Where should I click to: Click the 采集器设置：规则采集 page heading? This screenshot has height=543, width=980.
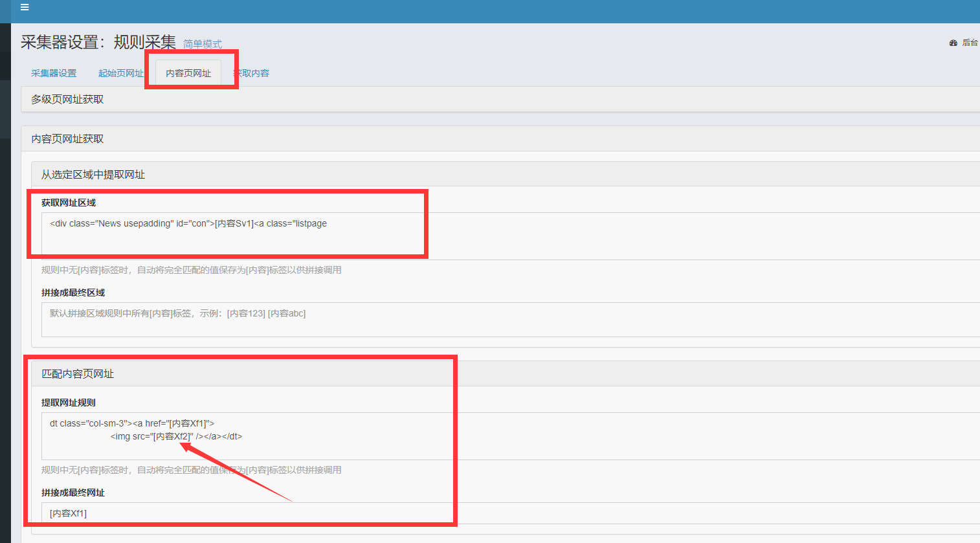click(98, 42)
